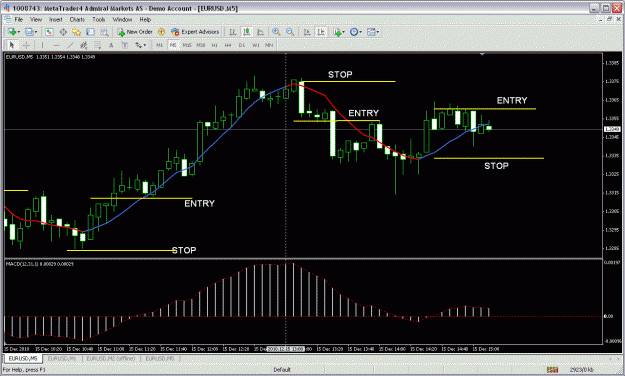Toggle Expert Advisors on or off

[x=195, y=32]
